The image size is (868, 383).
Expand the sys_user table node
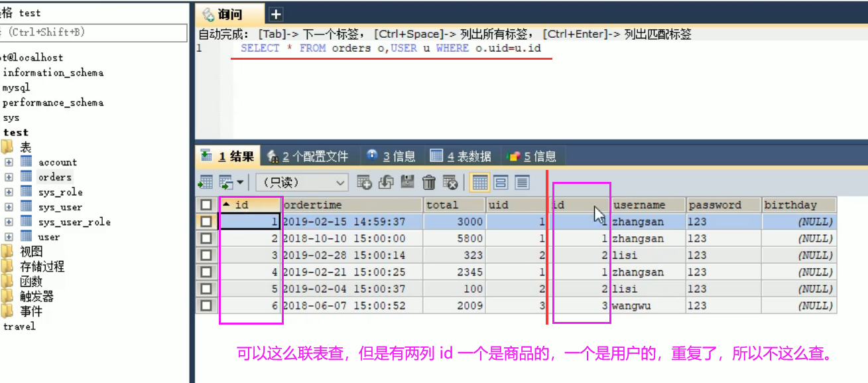[9, 207]
